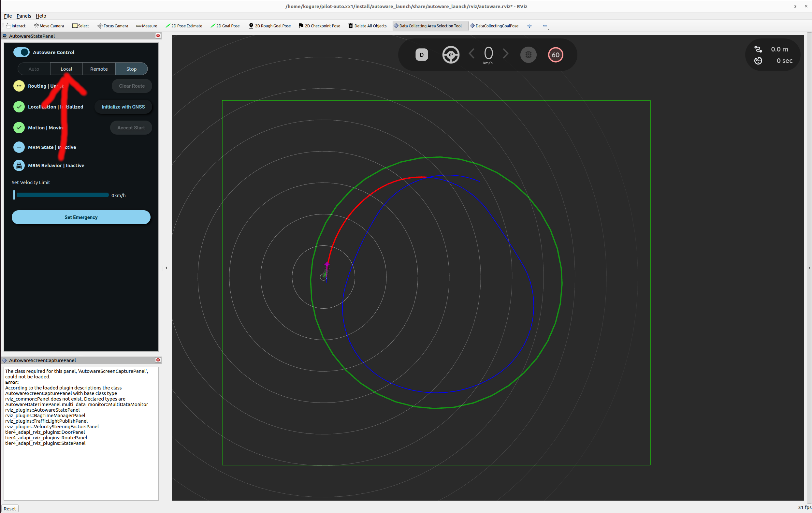Open the Panels menu
This screenshot has width=812, height=513.
23,16
